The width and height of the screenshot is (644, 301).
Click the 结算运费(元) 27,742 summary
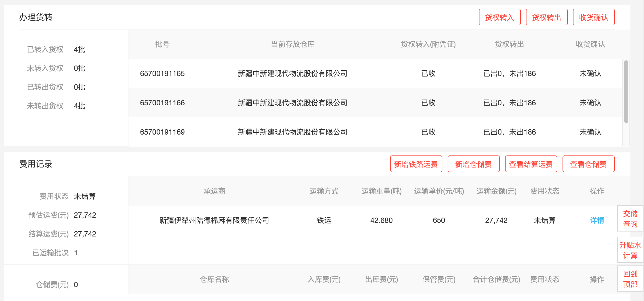pyautogui.click(x=62, y=234)
